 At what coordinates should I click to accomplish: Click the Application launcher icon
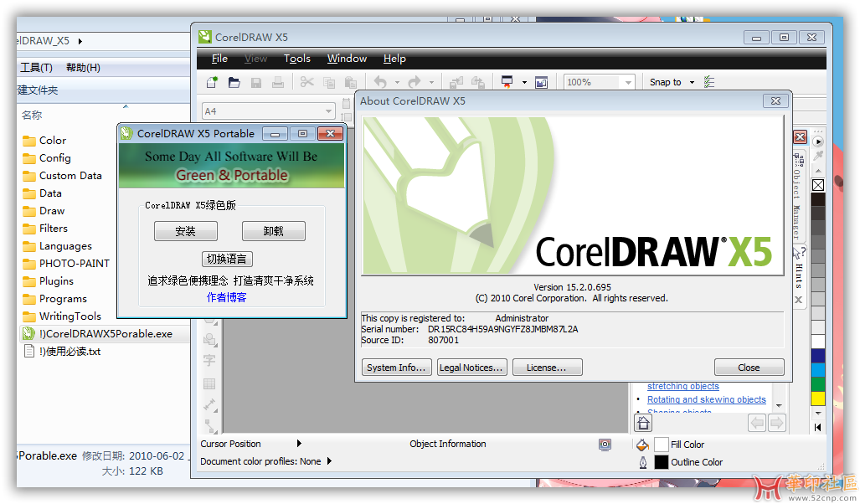click(x=507, y=82)
